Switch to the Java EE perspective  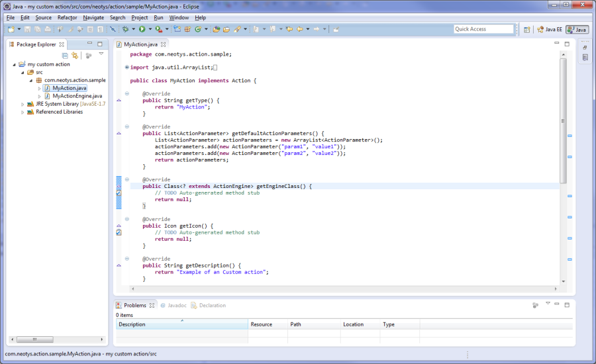coord(550,29)
